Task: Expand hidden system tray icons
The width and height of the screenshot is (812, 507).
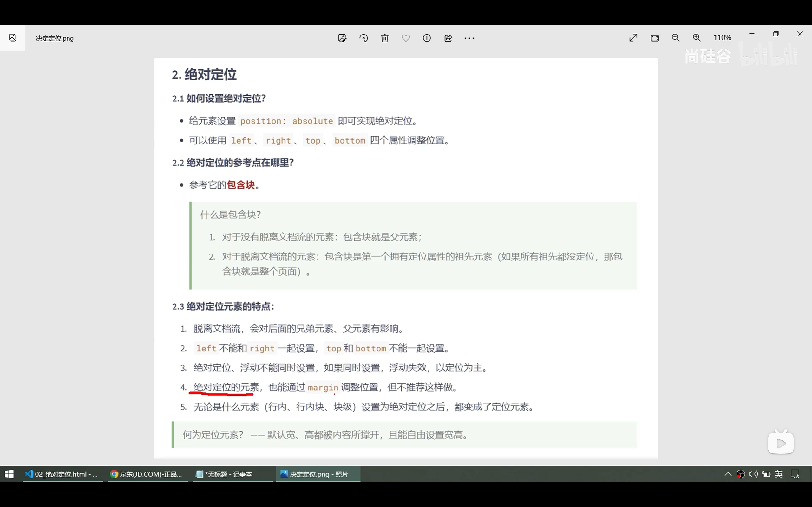Action: pyautogui.click(x=728, y=474)
